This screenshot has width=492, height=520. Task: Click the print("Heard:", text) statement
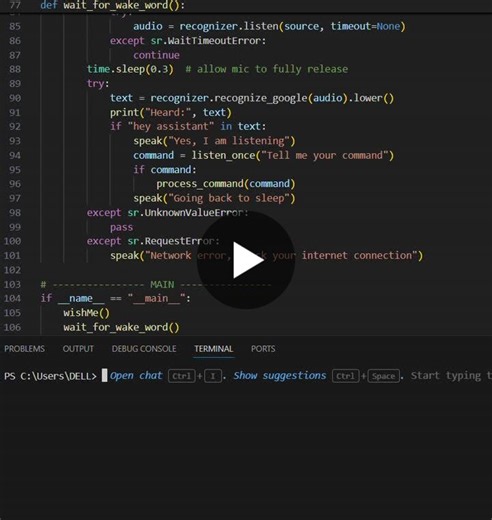(171, 112)
